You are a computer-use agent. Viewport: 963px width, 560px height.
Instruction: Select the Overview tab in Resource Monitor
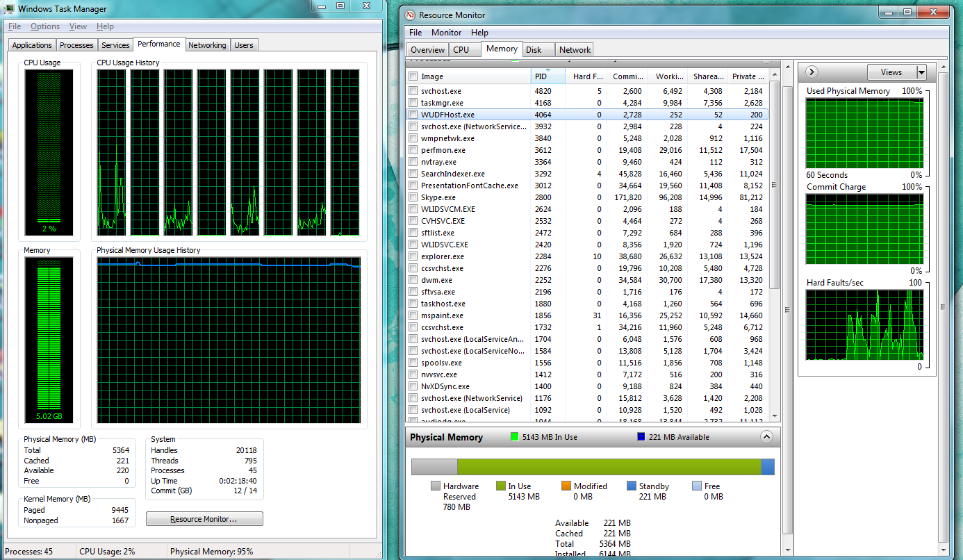427,50
